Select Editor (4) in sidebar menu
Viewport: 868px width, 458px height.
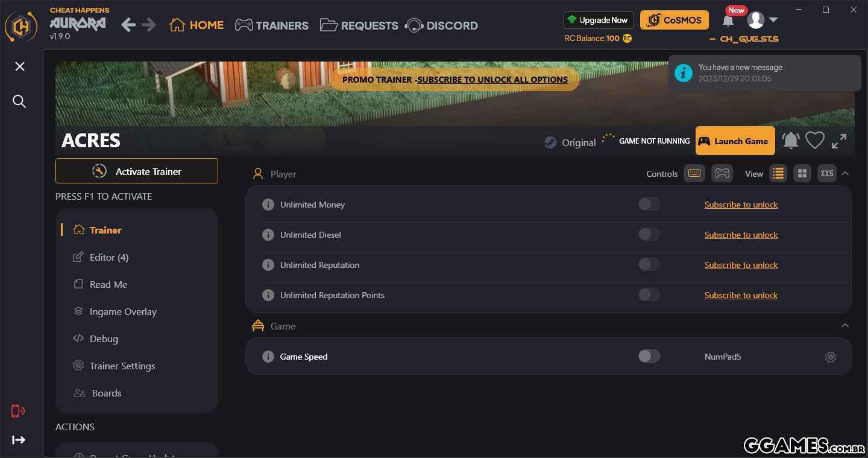(x=109, y=257)
